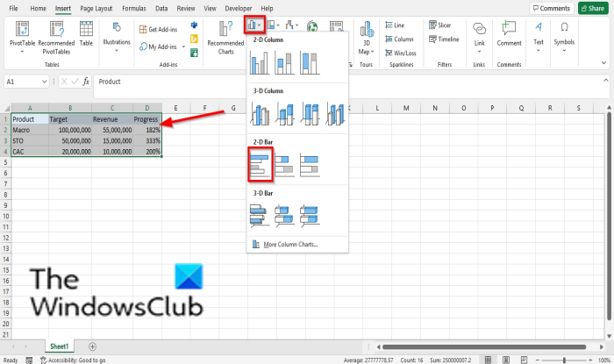Viewport: 614px width, 364px height.
Task: Insert a Comment
Action: pyautogui.click(x=509, y=34)
